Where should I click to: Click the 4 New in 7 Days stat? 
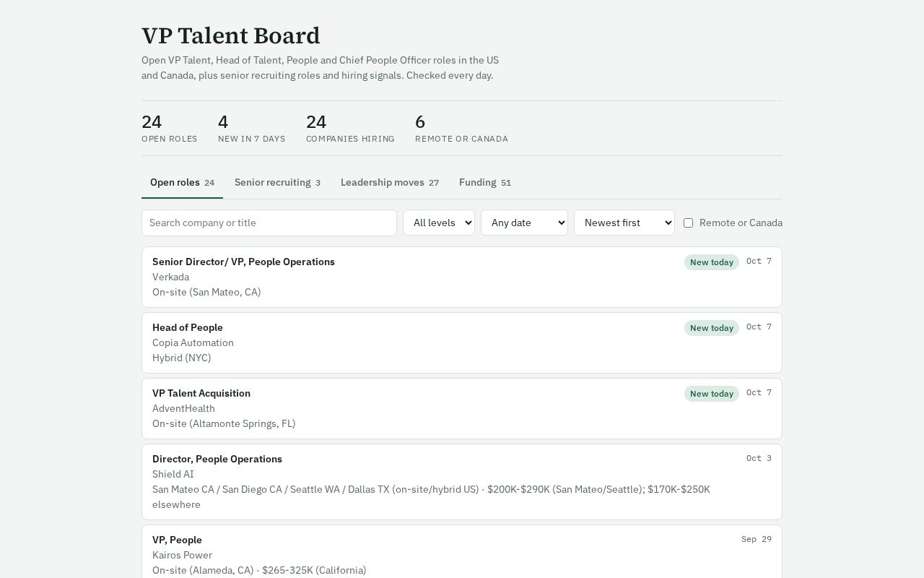point(252,128)
